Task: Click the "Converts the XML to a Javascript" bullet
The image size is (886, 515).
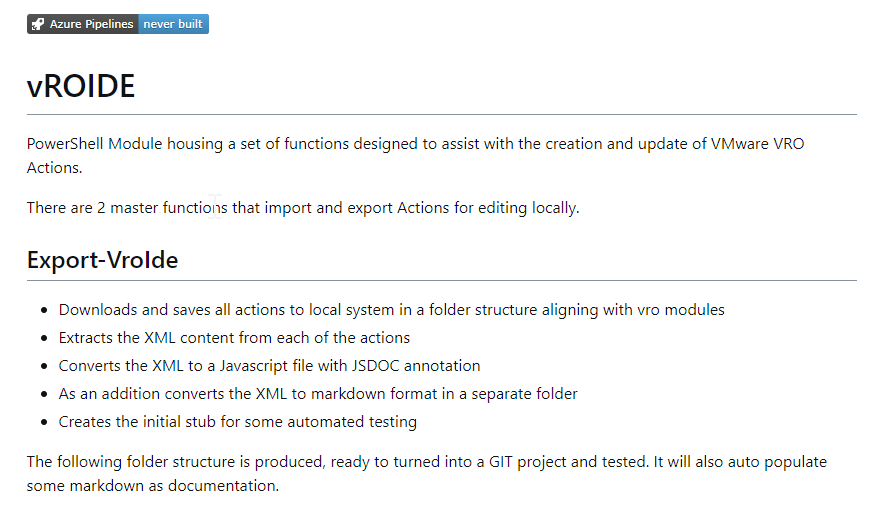Action: (x=269, y=366)
